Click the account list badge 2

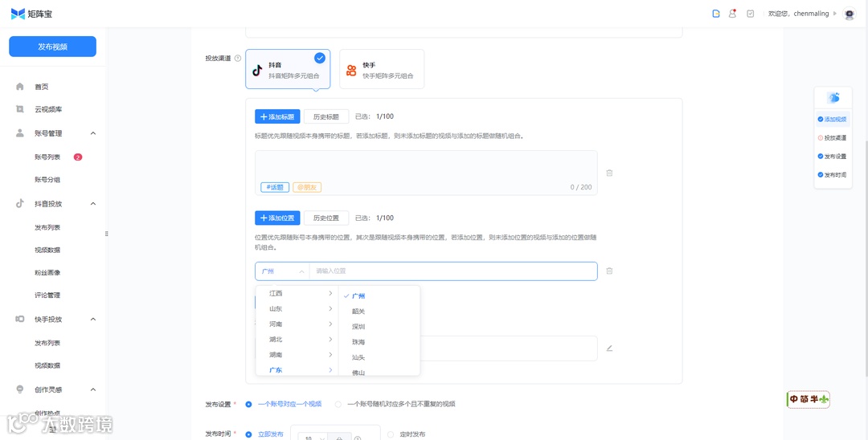[78, 157]
